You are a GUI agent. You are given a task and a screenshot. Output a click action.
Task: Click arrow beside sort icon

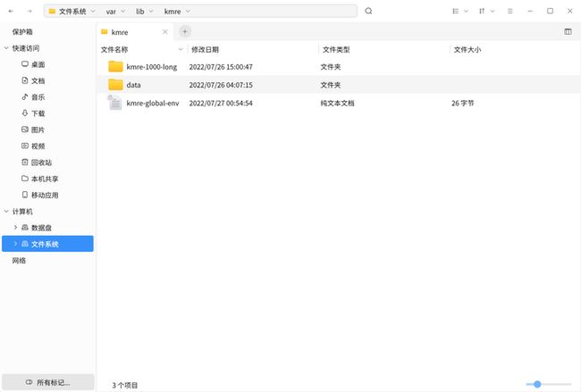pyautogui.click(x=493, y=11)
